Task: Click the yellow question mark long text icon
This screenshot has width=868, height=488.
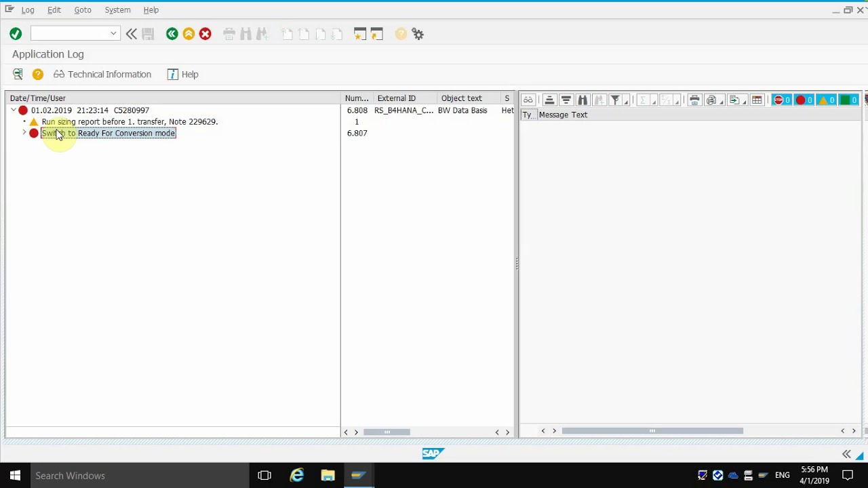Action: (x=38, y=75)
